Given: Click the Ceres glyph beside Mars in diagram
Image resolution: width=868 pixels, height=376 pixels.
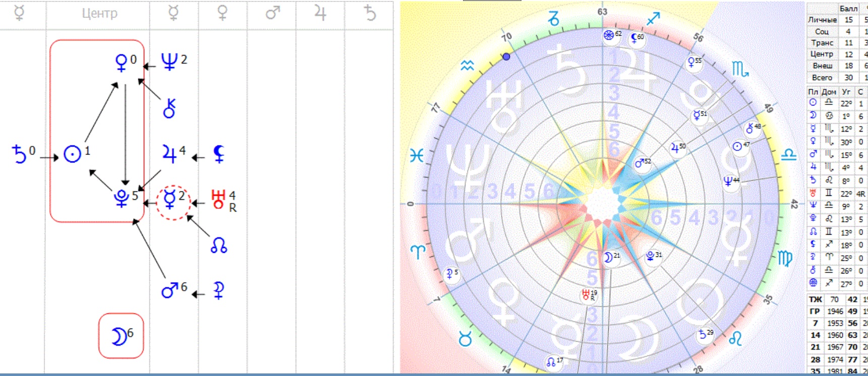Looking at the screenshot, I should click(218, 291).
